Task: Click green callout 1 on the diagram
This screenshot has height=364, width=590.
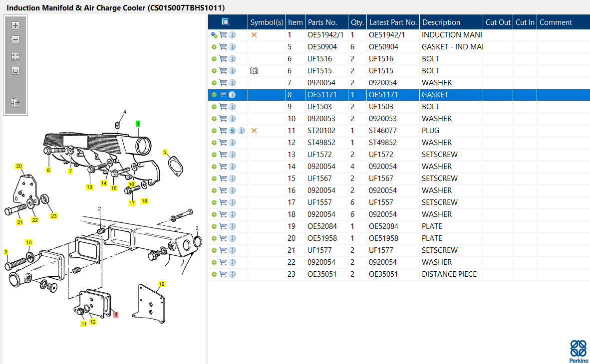Action: click(138, 123)
